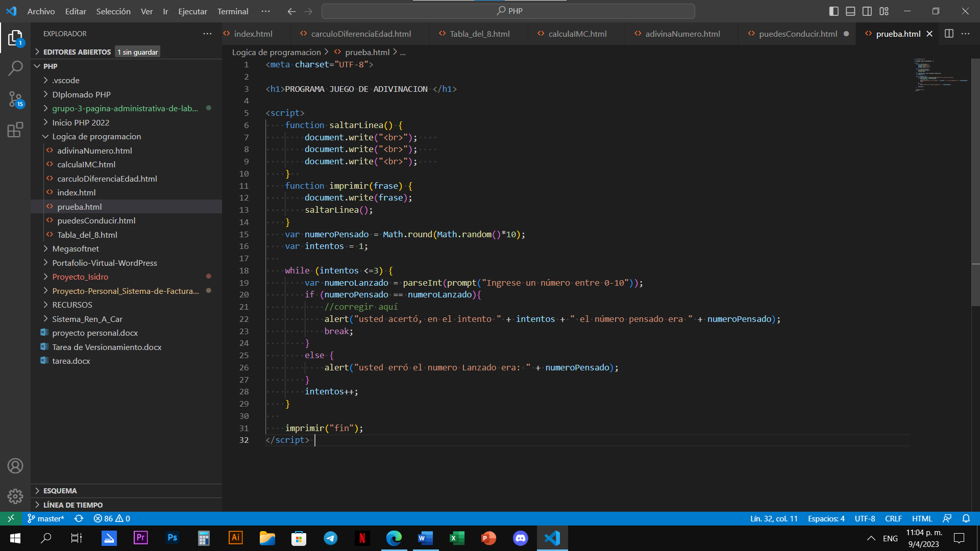This screenshot has height=551, width=980.
Task: Click the Explorer more actions ellipsis
Action: [x=207, y=34]
